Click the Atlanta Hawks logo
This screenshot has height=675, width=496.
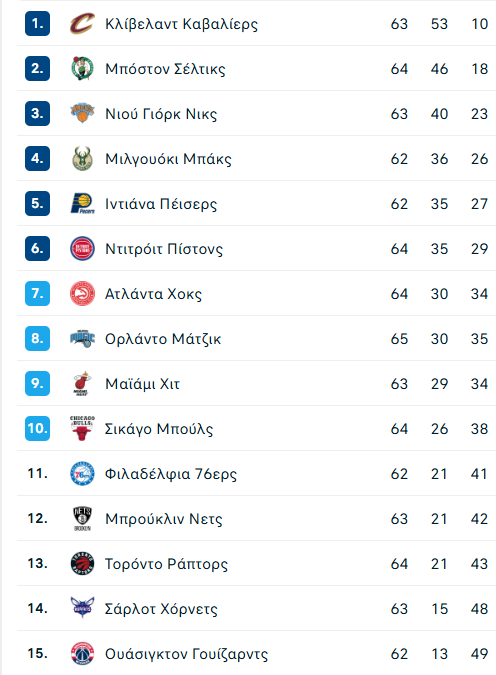coord(82,294)
